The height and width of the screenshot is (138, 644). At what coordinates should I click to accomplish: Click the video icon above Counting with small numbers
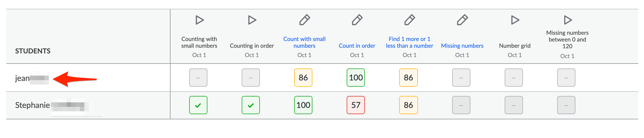pyautogui.click(x=200, y=20)
